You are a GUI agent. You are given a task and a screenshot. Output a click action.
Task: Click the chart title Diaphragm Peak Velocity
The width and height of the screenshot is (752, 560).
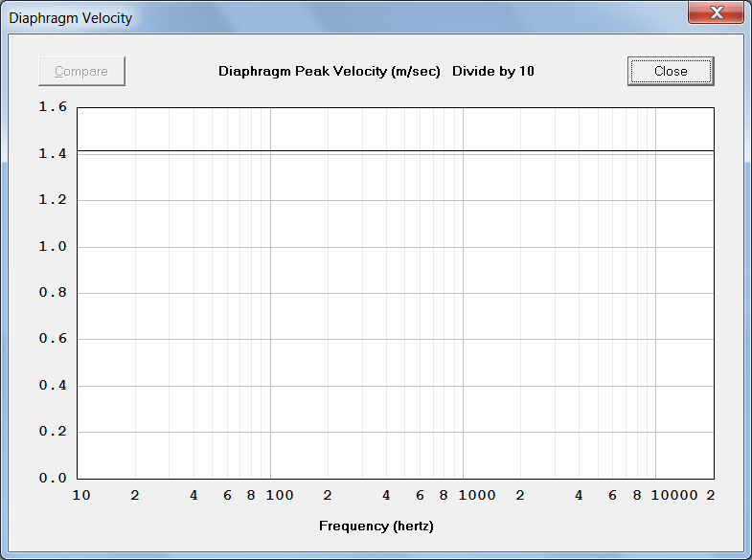point(329,72)
